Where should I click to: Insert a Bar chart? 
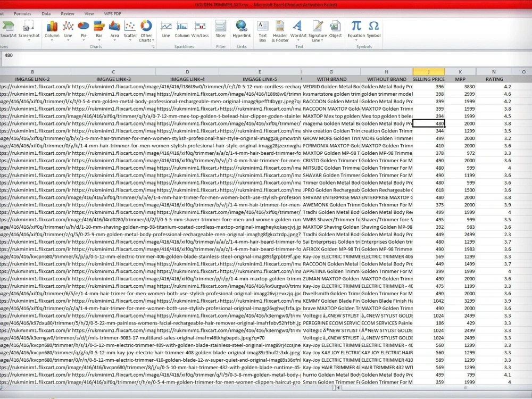(x=99, y=29)
